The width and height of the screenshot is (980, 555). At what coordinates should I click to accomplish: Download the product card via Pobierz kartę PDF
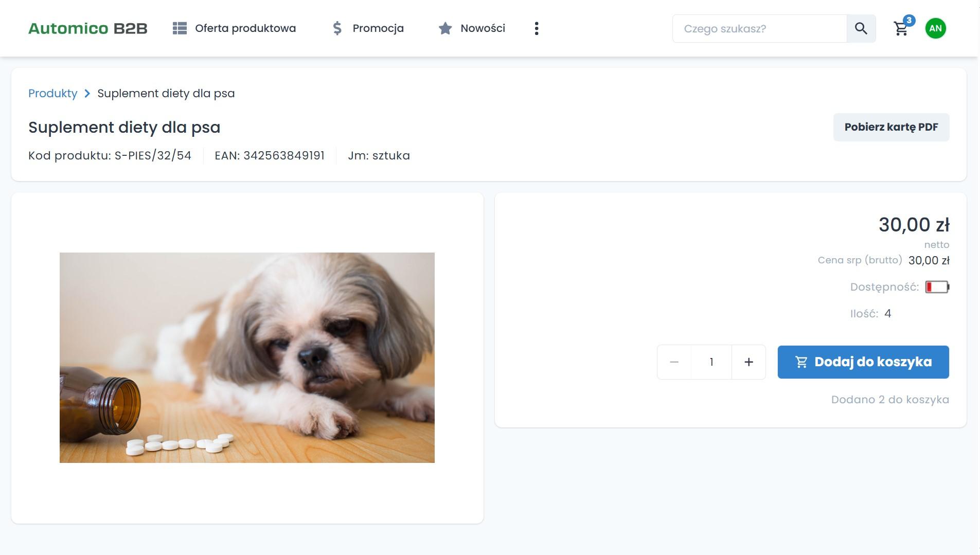click(x=891, y=127)
